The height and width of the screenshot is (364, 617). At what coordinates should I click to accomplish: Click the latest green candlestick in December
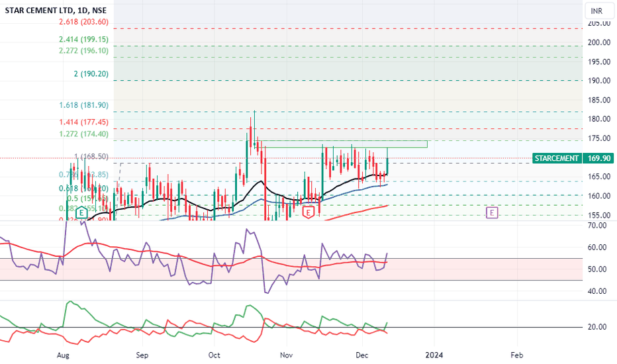(387, 161)
